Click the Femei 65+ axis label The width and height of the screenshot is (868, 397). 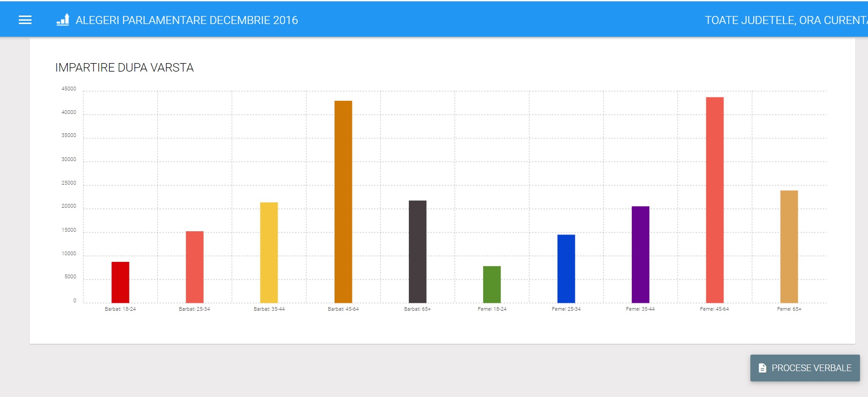(x=789, y=309)
